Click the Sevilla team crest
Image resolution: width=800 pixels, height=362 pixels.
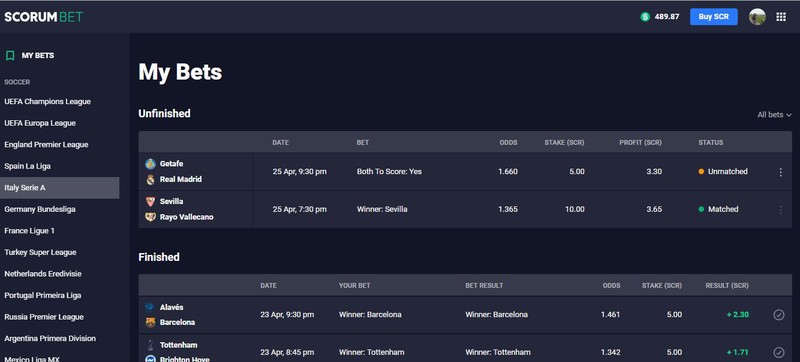tap(150, 201)
